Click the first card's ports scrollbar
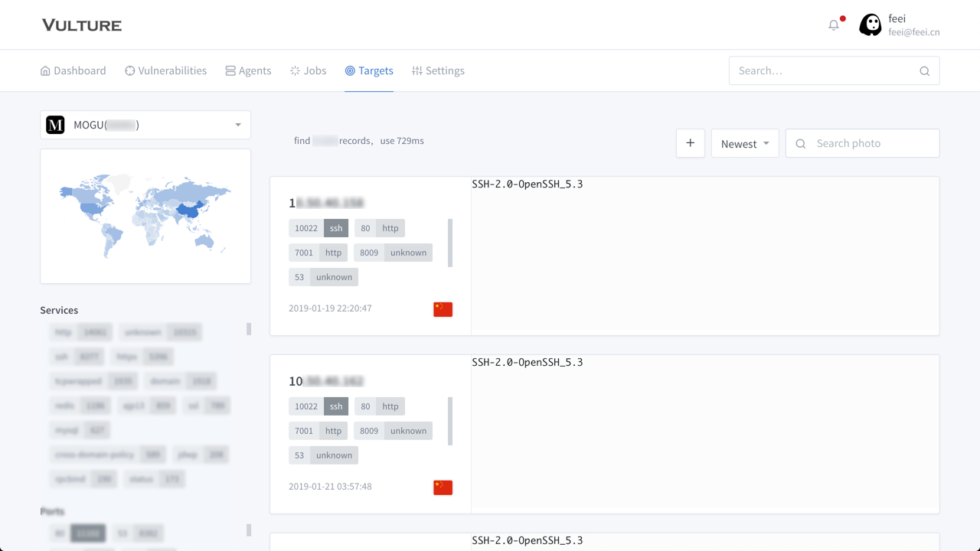Viewport: 980px width, 551px height. pyautogui.click(x=450, y=243)
